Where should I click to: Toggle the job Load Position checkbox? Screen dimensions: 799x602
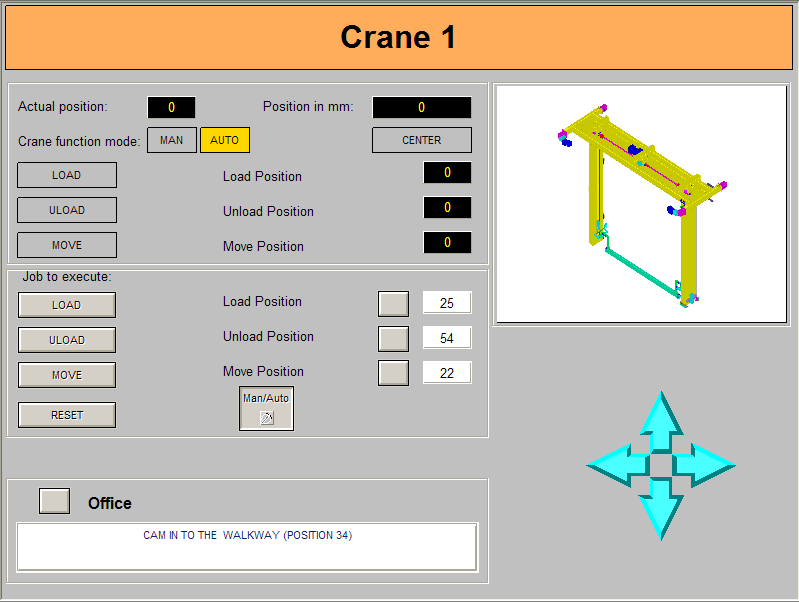393,304
